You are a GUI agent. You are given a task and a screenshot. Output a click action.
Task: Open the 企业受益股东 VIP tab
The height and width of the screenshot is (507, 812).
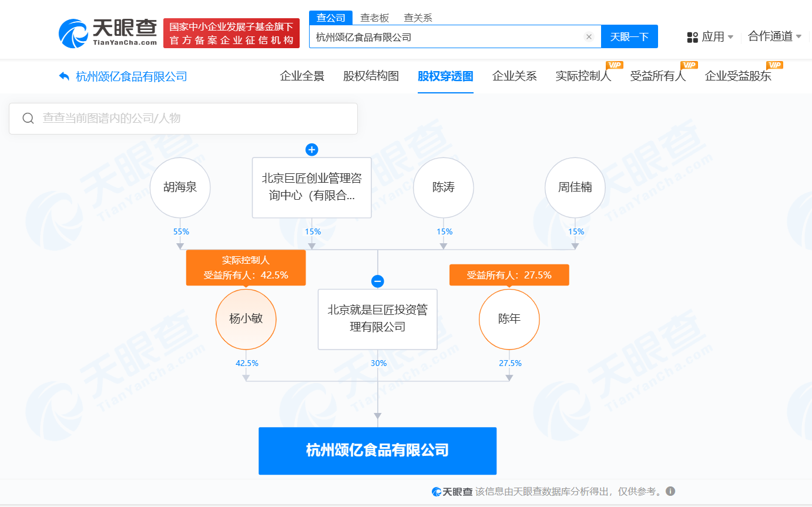[x=738, y=76]
